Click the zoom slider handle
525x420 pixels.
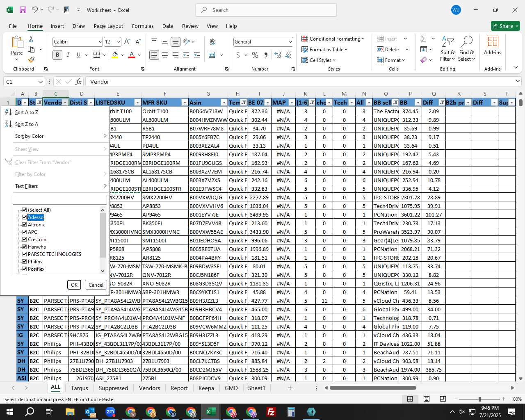(479, 399)
